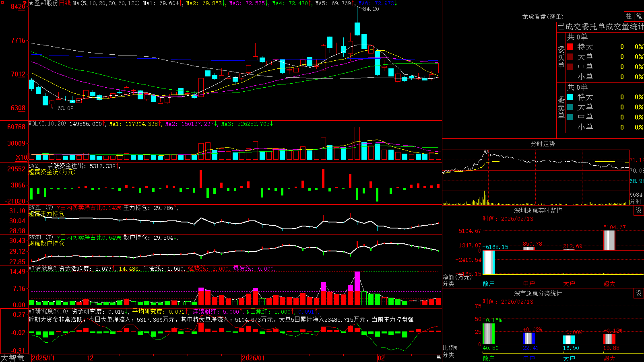Open 设 settings for 深圳超赢实时监控
Viewport: 644px width, 362px height.
pos(639,210)
